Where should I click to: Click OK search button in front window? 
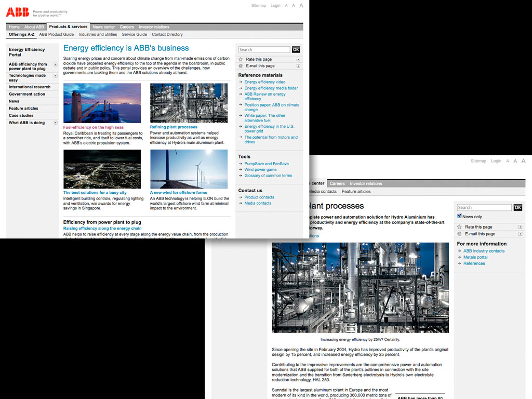point(296,49)
